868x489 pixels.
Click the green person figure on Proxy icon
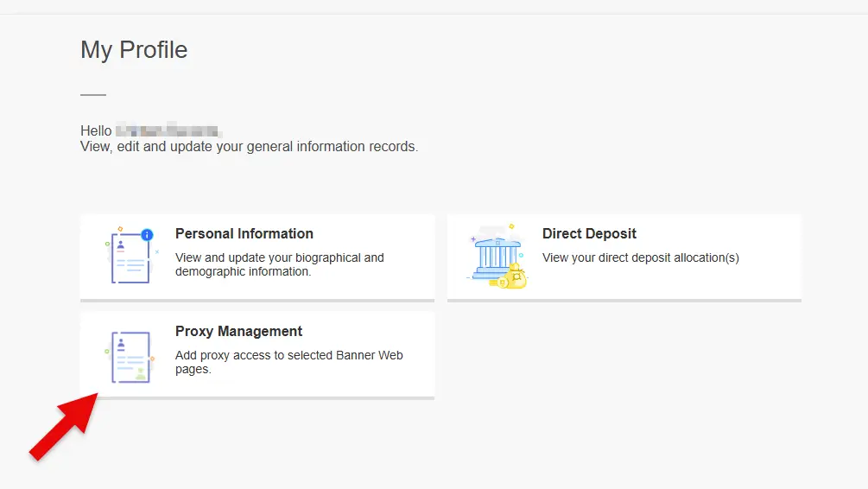[140, 373]
